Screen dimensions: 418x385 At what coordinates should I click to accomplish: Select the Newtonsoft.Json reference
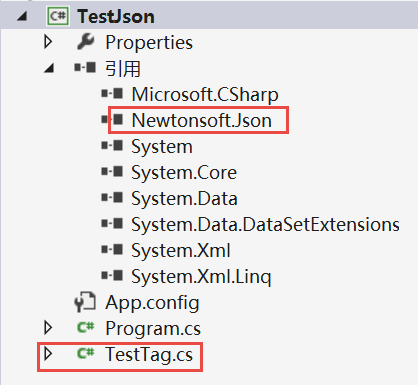(202, 120)
